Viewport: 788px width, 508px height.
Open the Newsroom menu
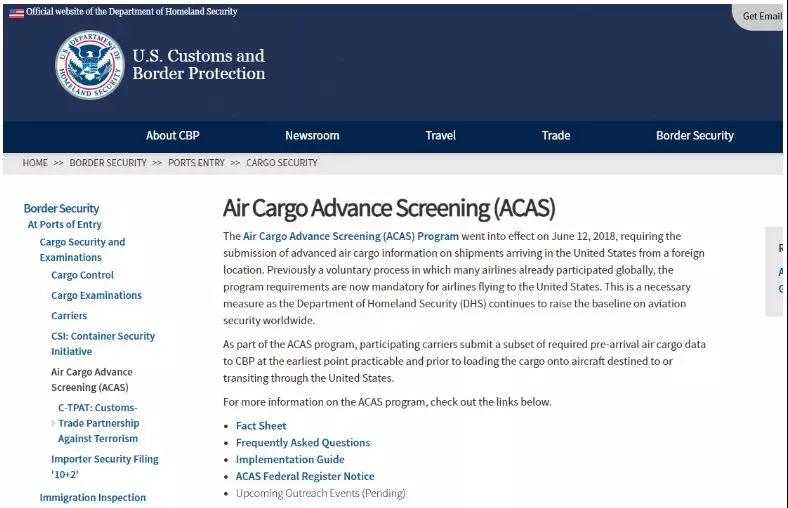312,136
